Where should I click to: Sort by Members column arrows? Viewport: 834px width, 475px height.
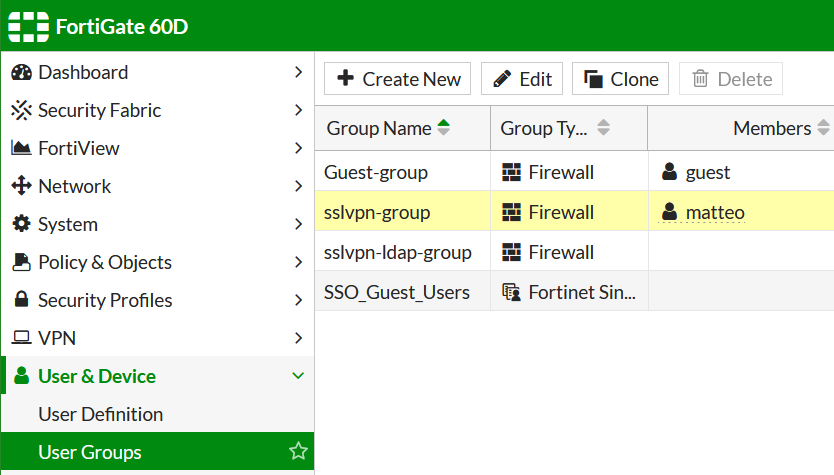coord(823,128)
